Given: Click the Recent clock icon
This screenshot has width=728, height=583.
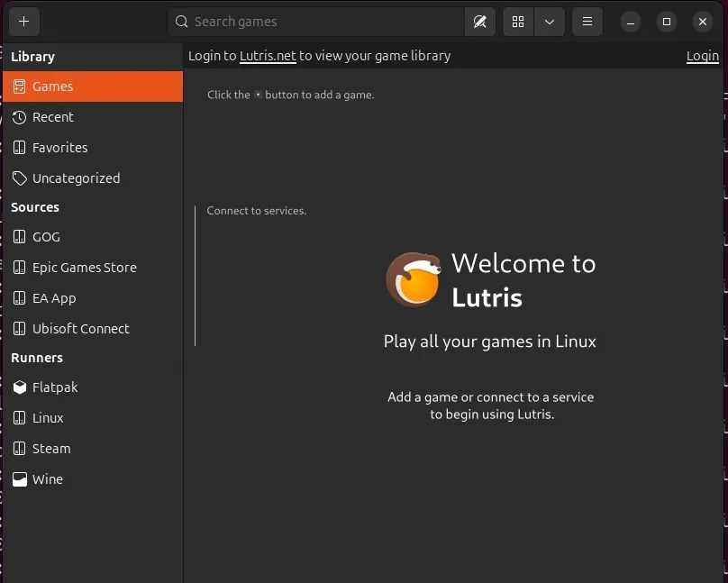Looking at the screenshot, I should click(19, 117).
